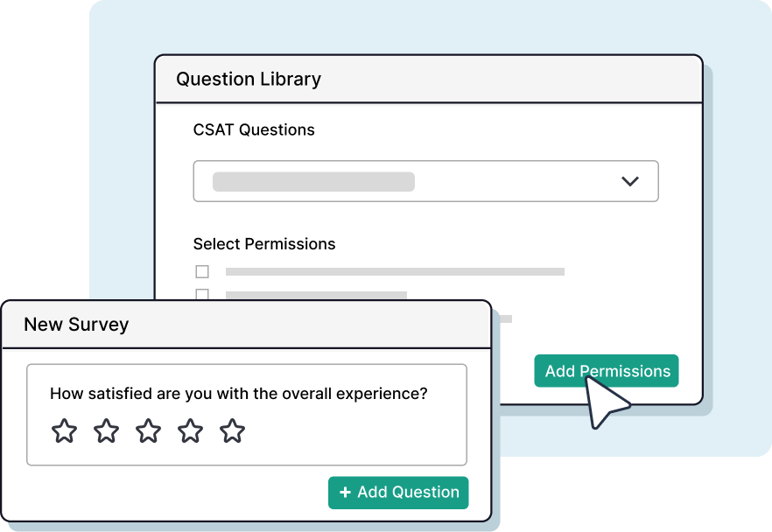Tick the first Select Permissions checkbox
Image resolution: width=772 pixels, height=532 pixels.
202,271
